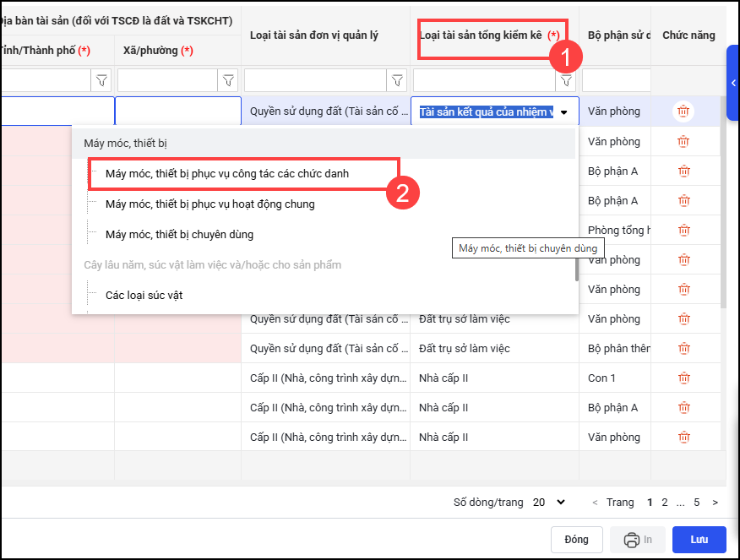This screenshot has height=560, width=740.
Task: Go to page 2 in pagination
Action: tap(665, 503)
